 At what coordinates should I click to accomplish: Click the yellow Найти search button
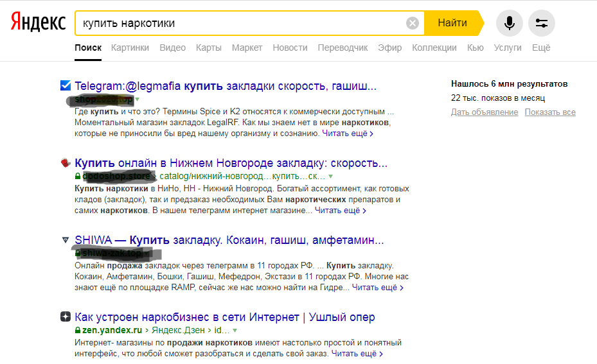coord(452,23)
